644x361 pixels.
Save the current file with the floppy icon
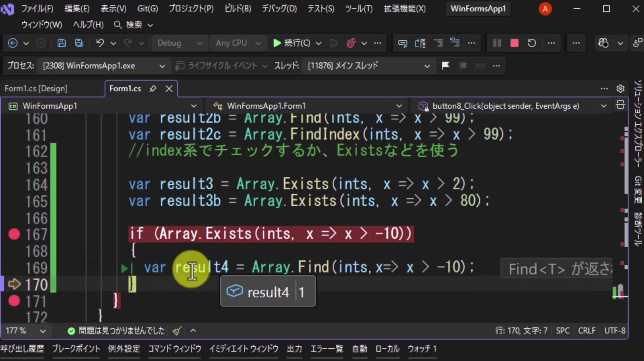(x=61, y=43)
